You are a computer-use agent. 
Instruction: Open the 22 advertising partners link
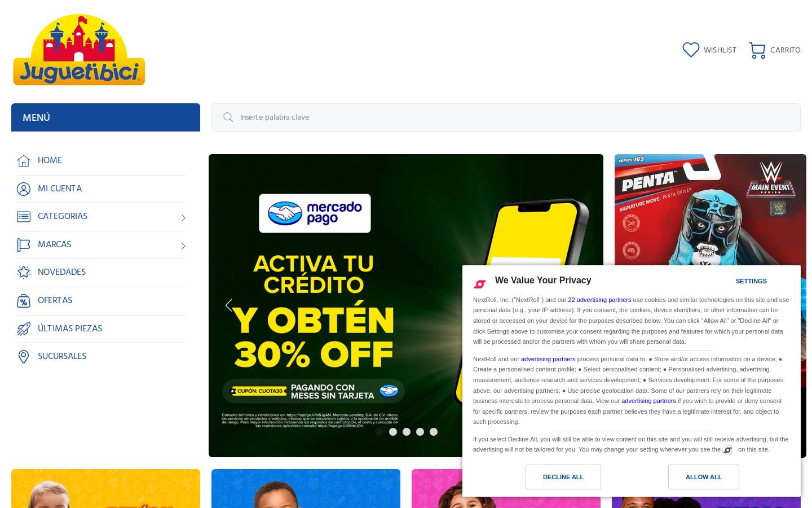pyautogui.click(x=599, y=300)
